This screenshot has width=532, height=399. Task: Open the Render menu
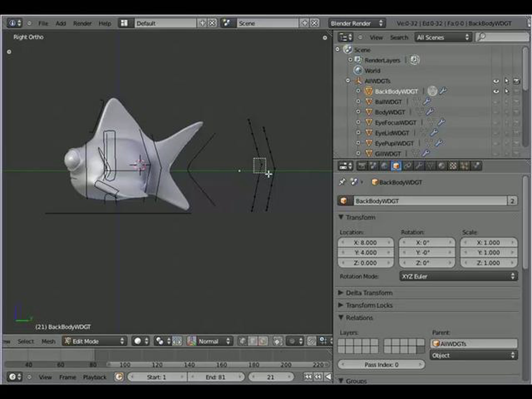point(82,23)
